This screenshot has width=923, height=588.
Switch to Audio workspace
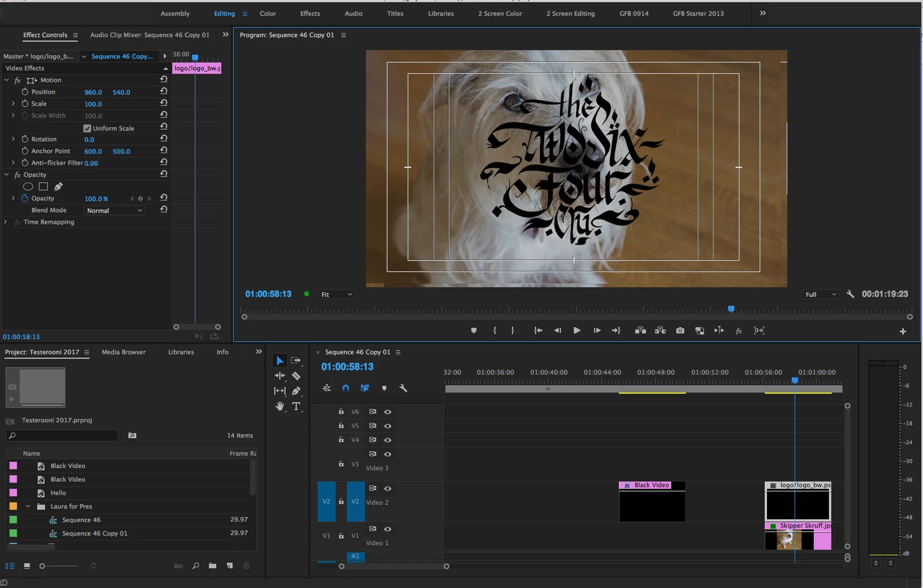click(354, 14)
